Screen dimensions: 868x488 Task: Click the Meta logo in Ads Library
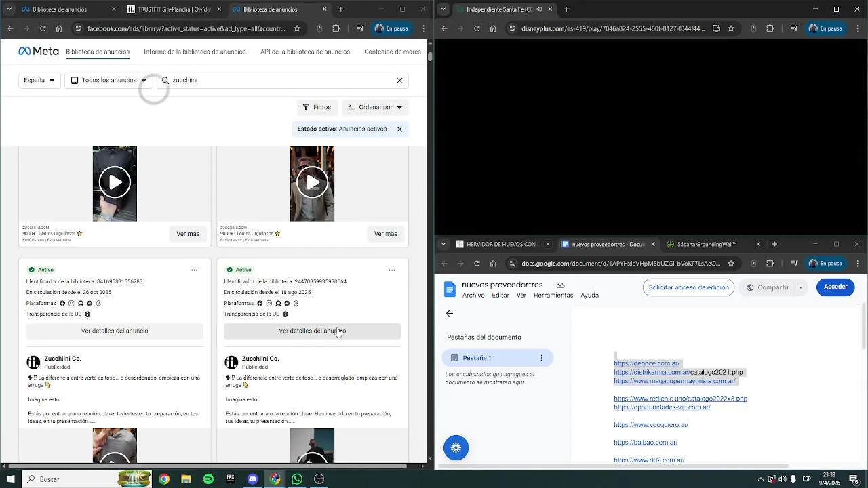point(39,52)
